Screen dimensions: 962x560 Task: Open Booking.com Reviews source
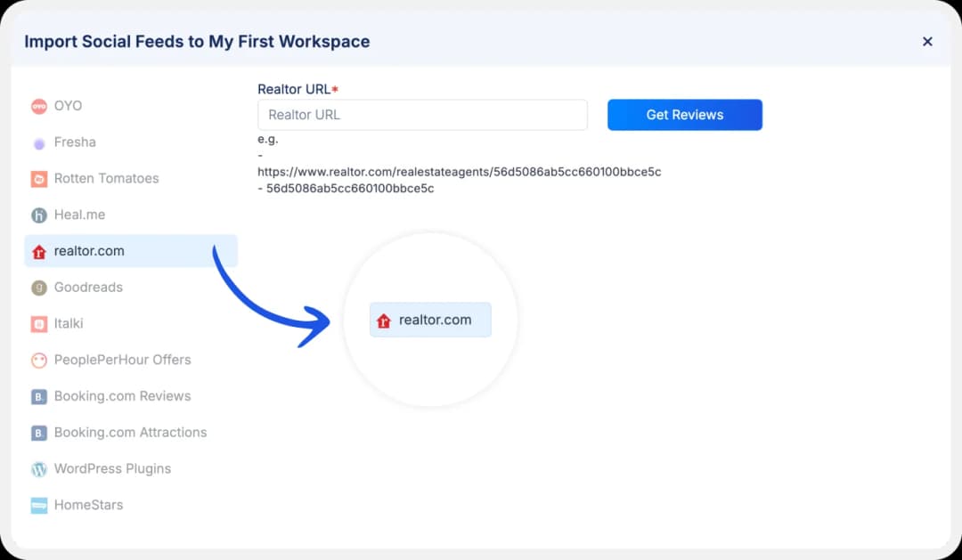(x=122, y=396)
